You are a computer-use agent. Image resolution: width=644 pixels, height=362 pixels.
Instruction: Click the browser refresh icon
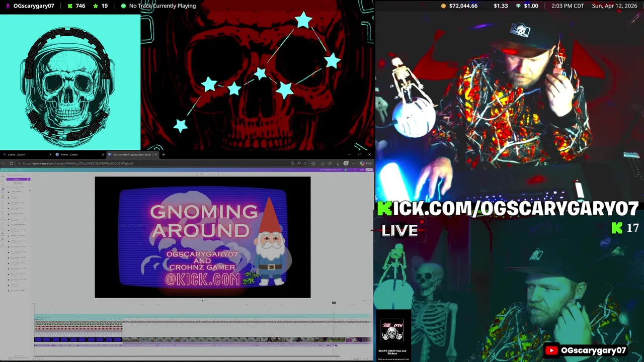pyautogui.click(x=11, y=163)
